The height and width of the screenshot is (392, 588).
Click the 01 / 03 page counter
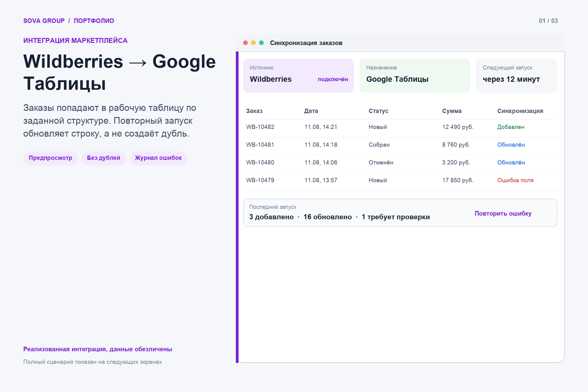pos(548,21)
